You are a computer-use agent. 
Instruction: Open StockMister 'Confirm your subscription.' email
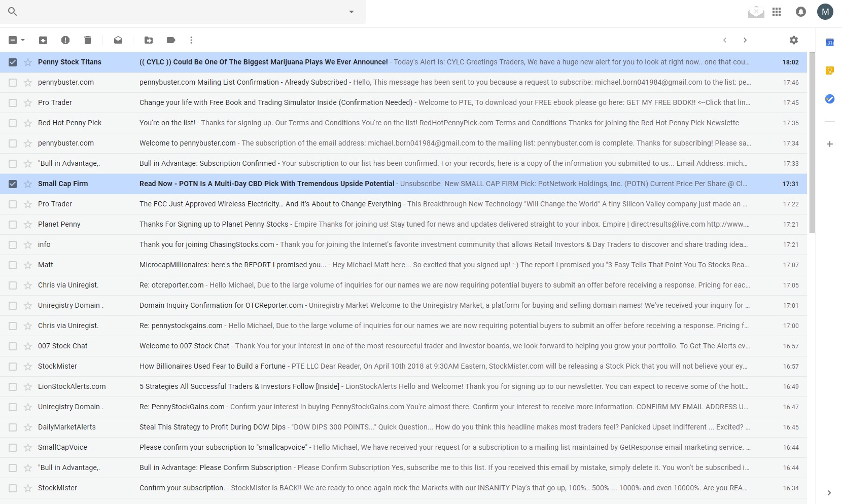coord(403,488)
